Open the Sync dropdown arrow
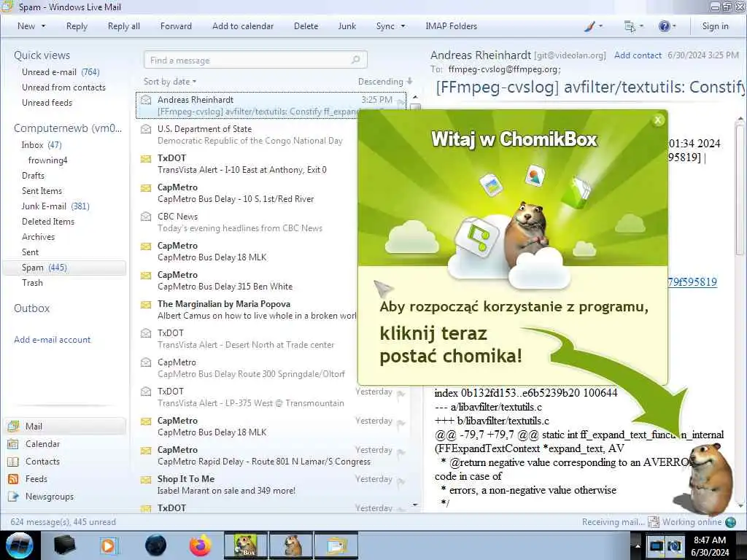747x560 pixels. coord(403,26)
